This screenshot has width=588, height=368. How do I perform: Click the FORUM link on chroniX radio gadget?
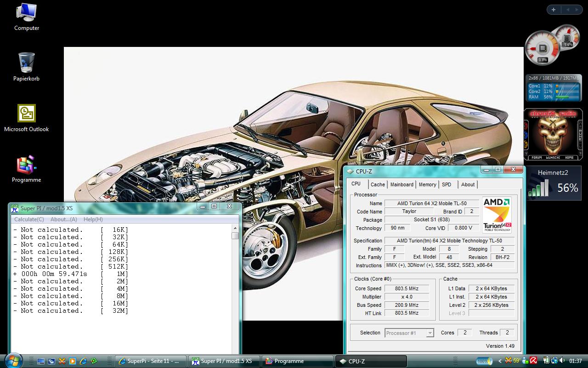(x=536, y=157)
